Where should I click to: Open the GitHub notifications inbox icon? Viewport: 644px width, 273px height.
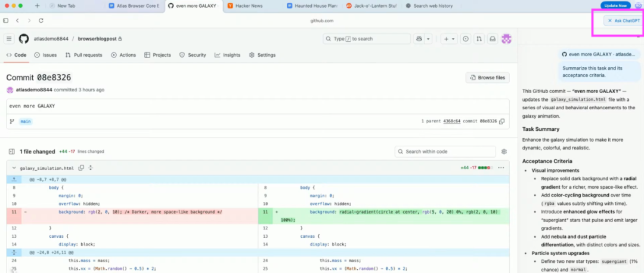point(493,39)
